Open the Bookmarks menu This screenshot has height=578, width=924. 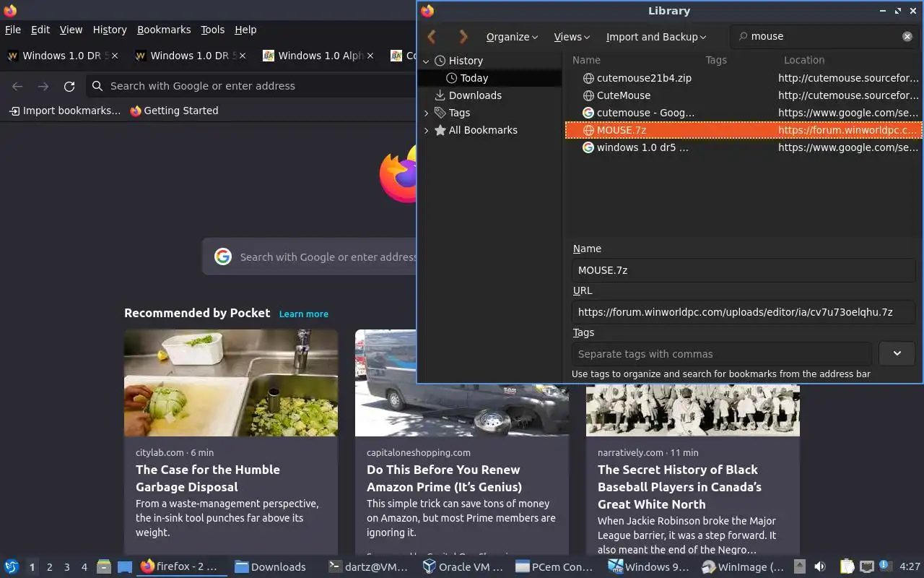point(164,30)
